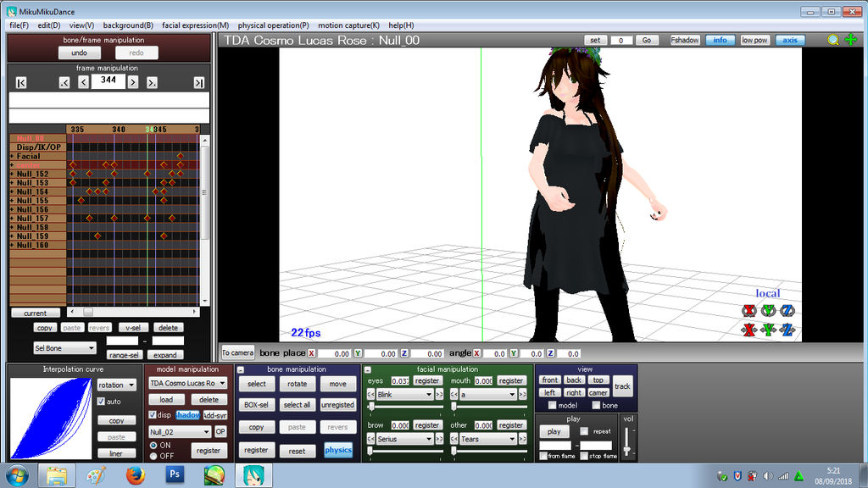Viewport: 868px width, 488px height.
Task: Open the Sel Bone dropdown
Action: click(x=64, y=348)
